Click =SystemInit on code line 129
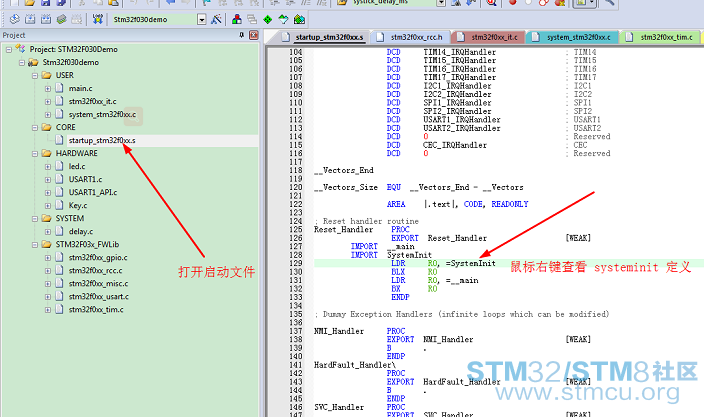 tap(471, 263)
